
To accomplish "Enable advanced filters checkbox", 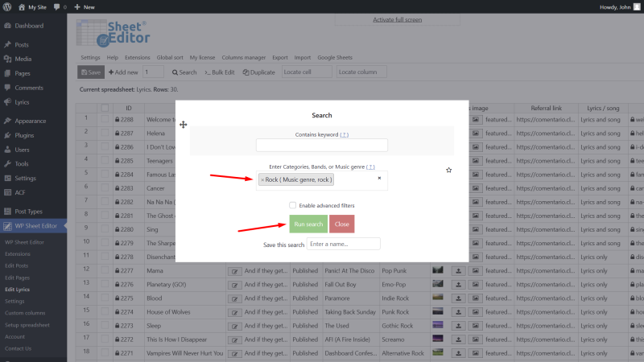I will tap(292, 205).
